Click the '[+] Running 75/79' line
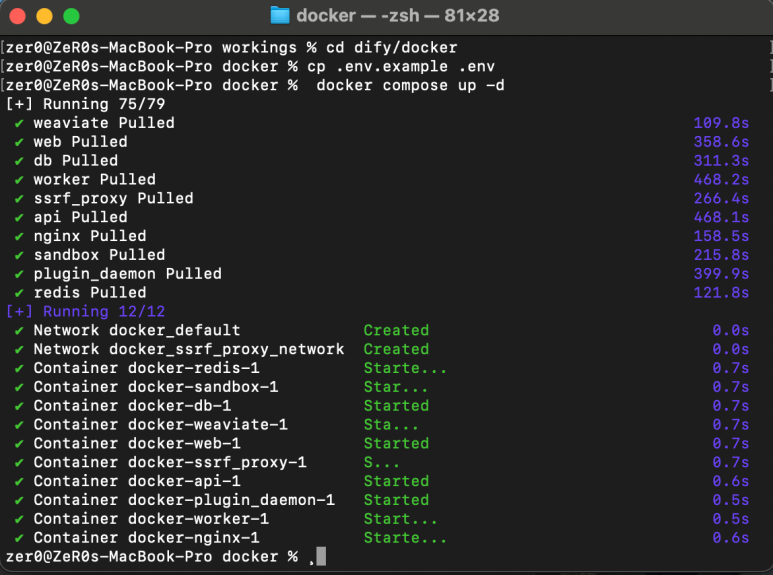The image size is (773, 575). click(86, 104)
